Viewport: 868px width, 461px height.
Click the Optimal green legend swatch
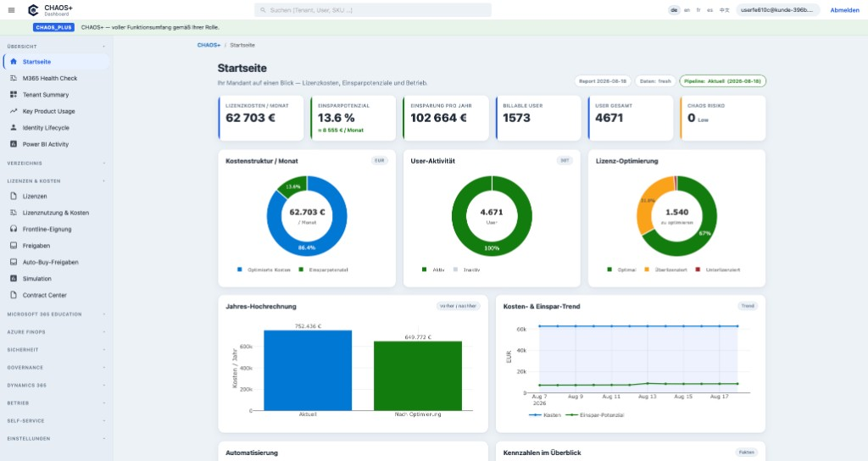tap(609, 269)
